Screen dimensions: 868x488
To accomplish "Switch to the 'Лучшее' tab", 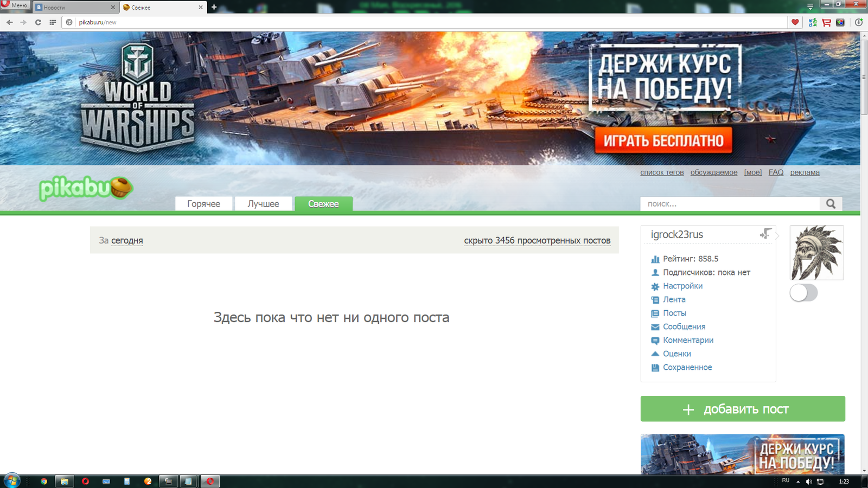I will (x=263, y=204).
